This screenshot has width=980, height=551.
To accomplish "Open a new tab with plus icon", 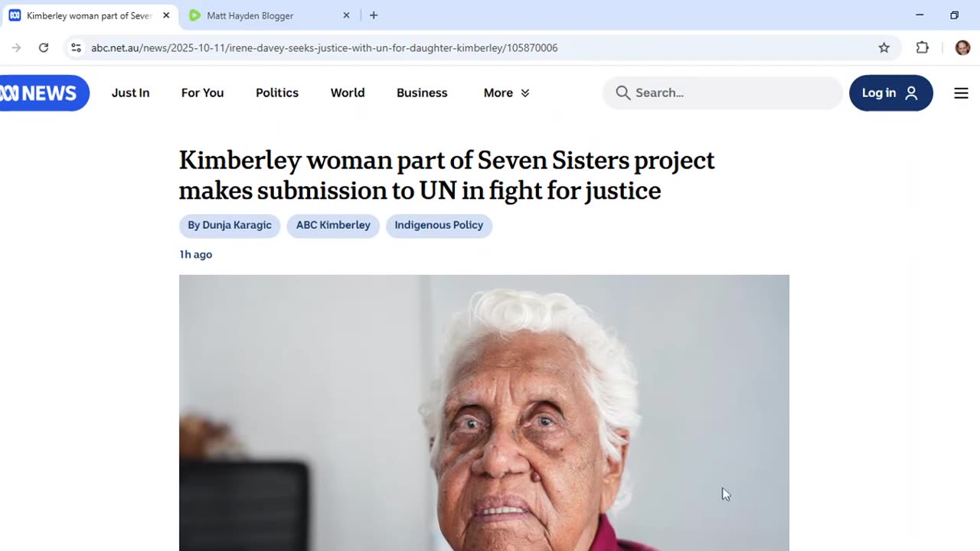I will (x=374, y=15).
